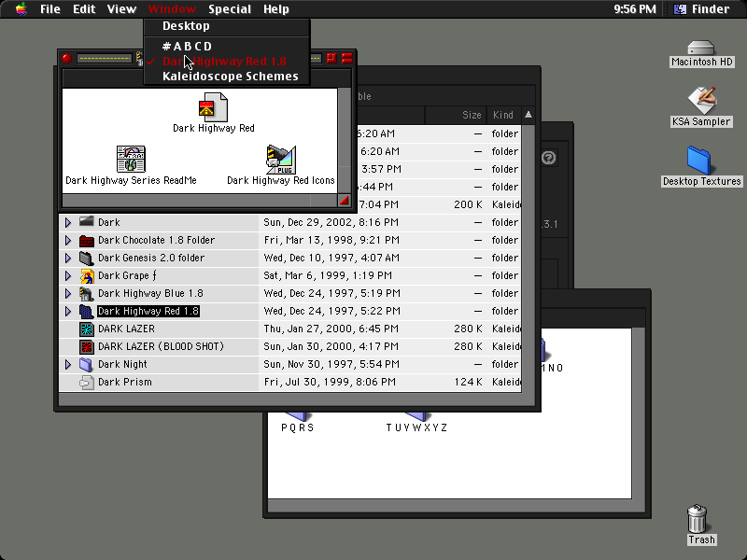This screenshot has height=560, width=747.
Task: Choose Kaleidoscope Schemes in Window menu
Action: 227,77
